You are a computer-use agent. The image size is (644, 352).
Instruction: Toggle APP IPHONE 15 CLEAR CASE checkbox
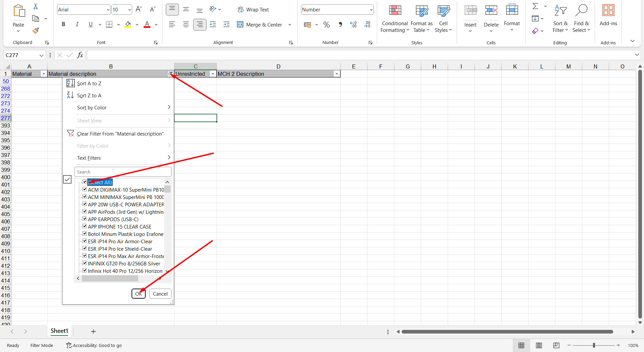85,227
